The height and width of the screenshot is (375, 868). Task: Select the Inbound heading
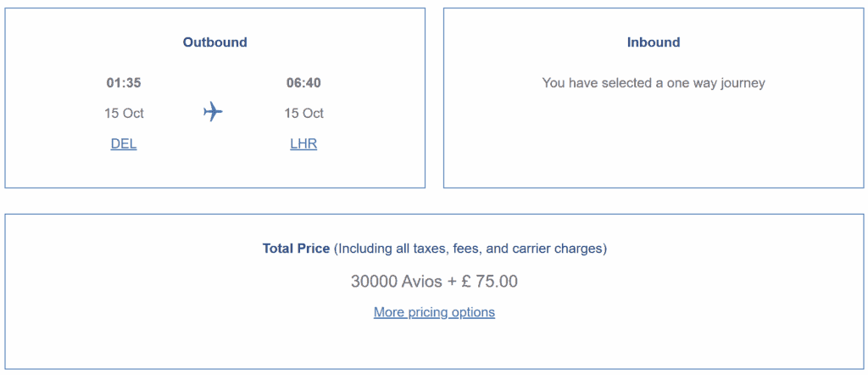click(654, 42)
